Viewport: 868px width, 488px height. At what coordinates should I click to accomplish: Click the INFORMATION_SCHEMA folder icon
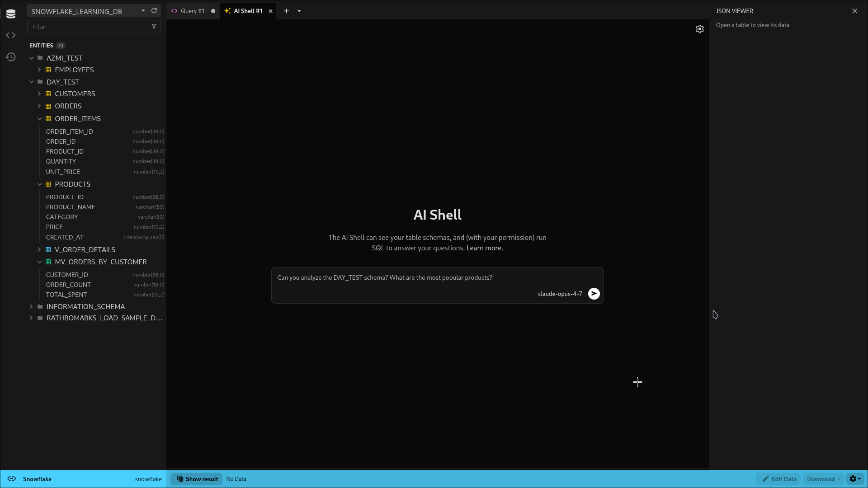click(40, 306)
